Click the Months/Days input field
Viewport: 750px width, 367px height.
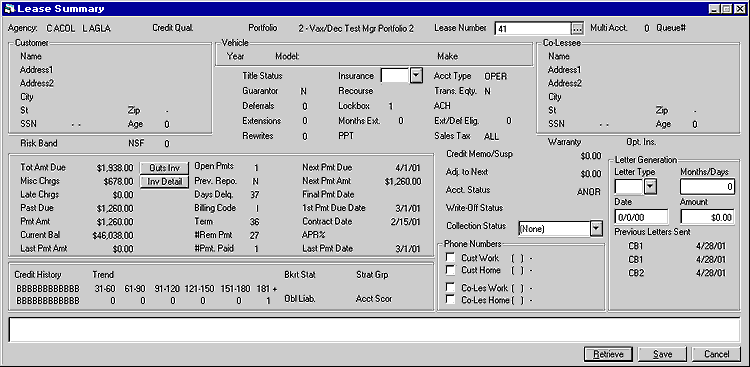pyautogui.click(x=707, y=187)
